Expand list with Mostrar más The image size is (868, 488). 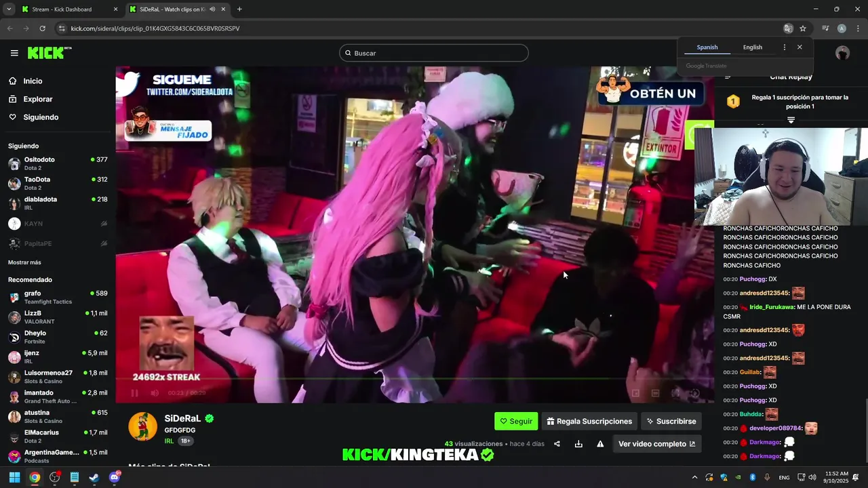point(24,262)
